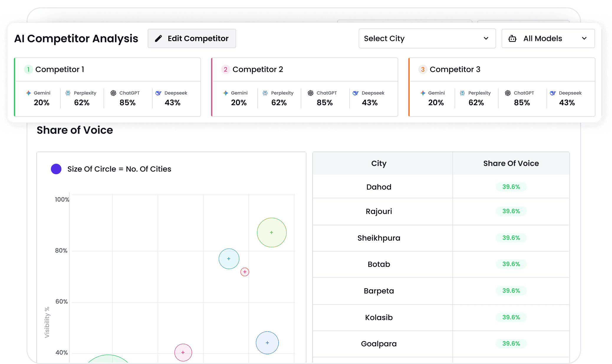Click the robot icon beside All Models
612x364 pixels.
point(512,39)
